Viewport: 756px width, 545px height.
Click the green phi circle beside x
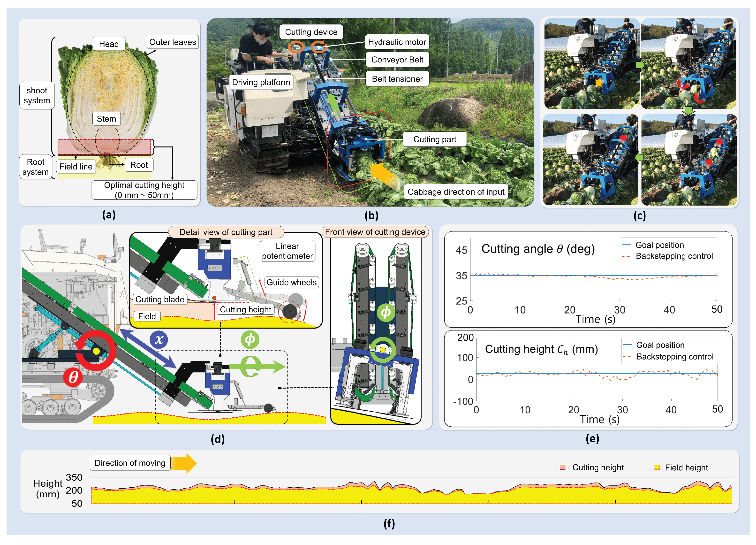pos(250,339)
